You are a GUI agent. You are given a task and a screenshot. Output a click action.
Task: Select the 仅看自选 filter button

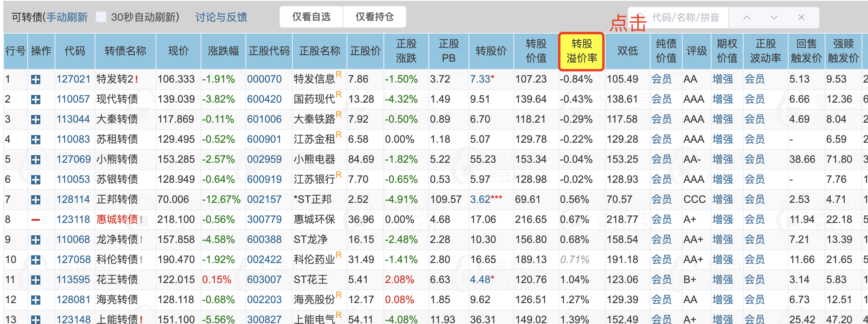311,17
